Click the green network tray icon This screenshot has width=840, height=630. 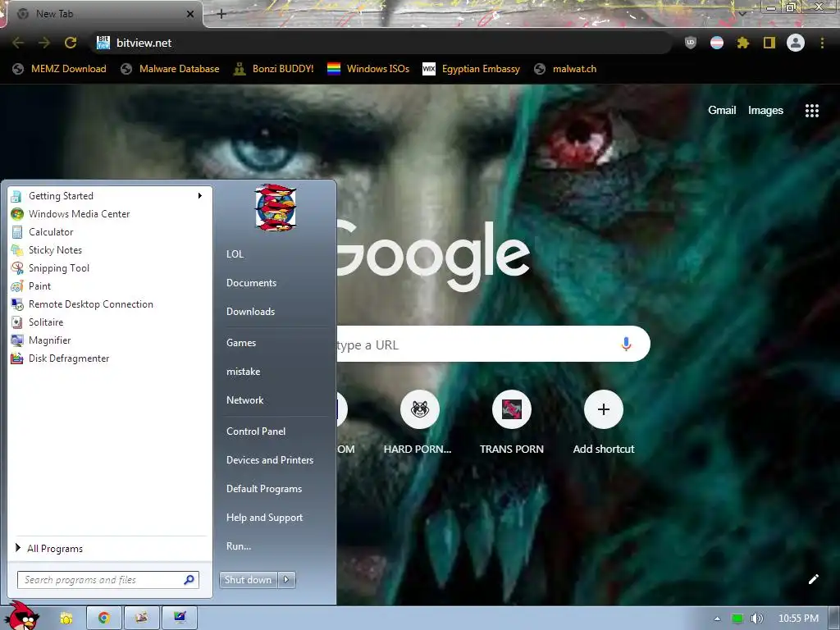[x=737, y=619]
